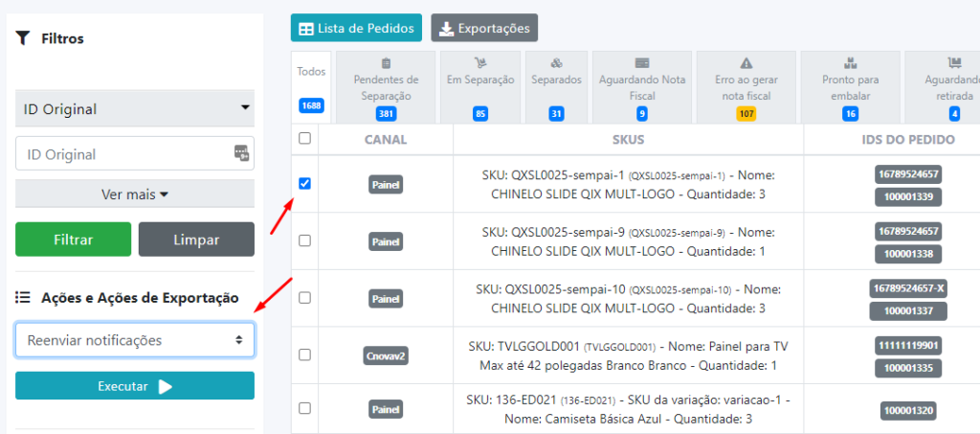Open the Em Separação tab
Viewport: 980px width, 434px height.
click(x=480, y=87)
